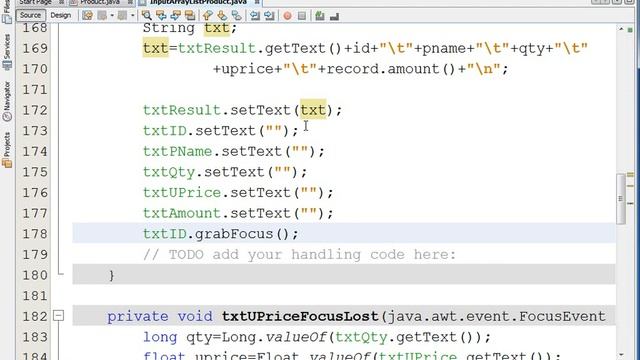The height and width of the screenshot is (360, 640).
Task: Click 'String txt;' declaration
Action: [190, 28]
